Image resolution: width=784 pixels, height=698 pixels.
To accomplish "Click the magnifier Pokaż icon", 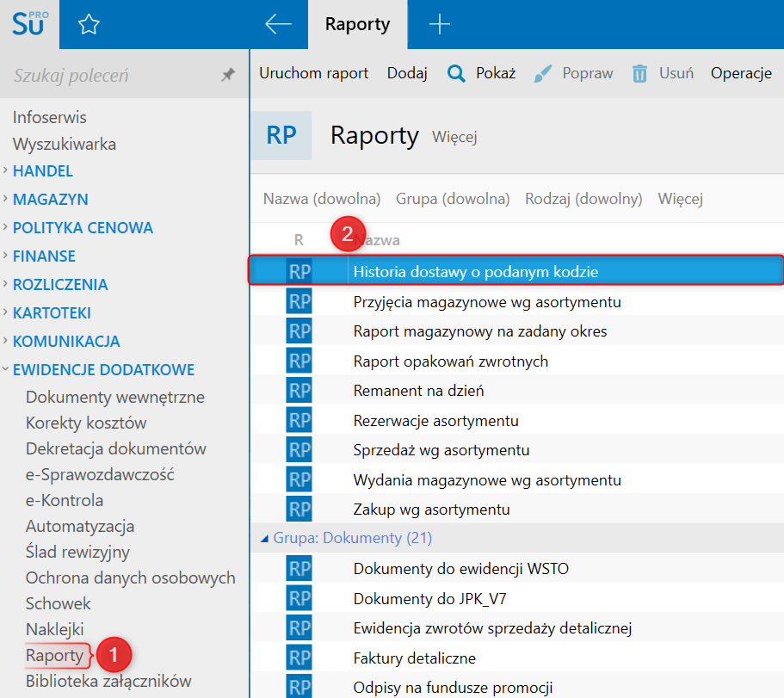I will 456,74.
